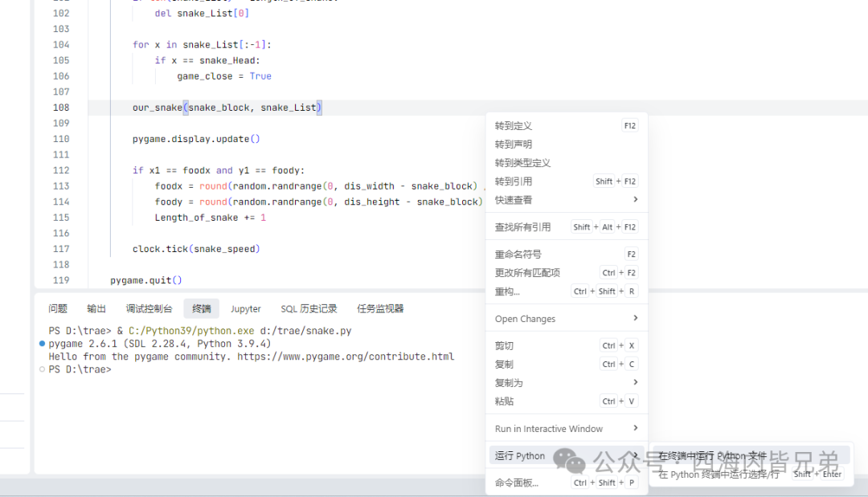
Task: Choose 转到定义 in the context menu
Action: 567,126
